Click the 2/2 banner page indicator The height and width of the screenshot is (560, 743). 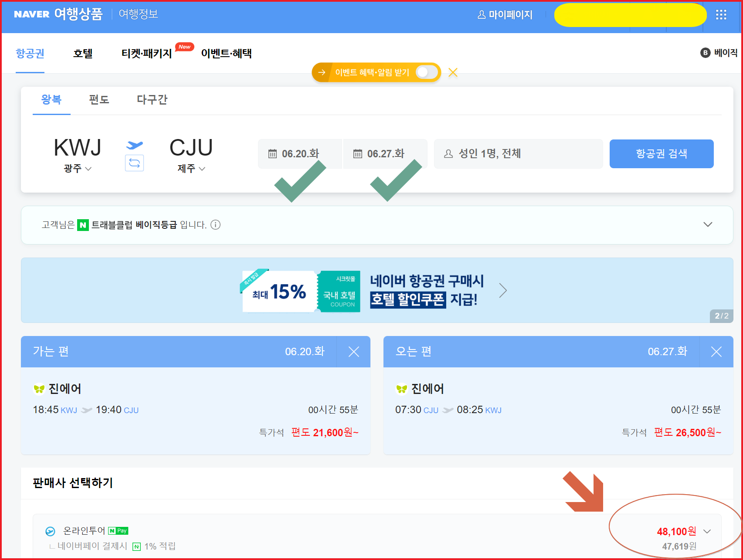(722, 316)
